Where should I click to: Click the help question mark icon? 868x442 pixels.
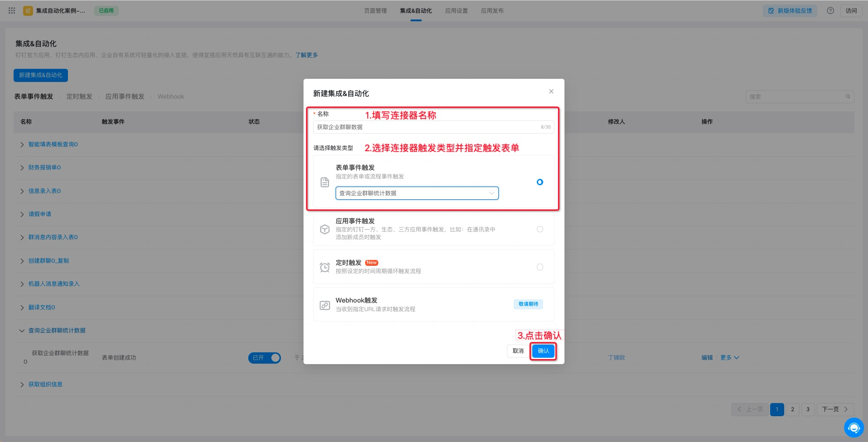(830, 10)
